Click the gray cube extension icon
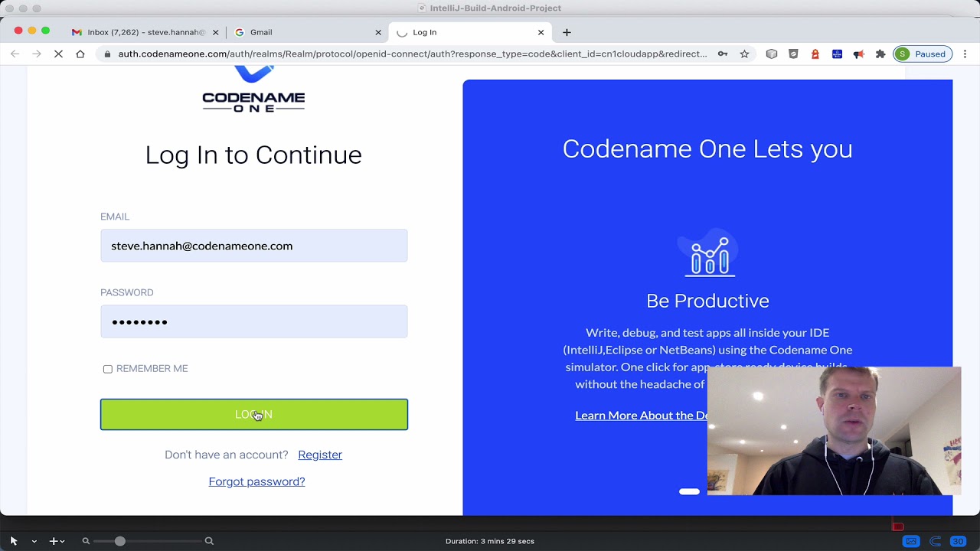 pos(772,54)
